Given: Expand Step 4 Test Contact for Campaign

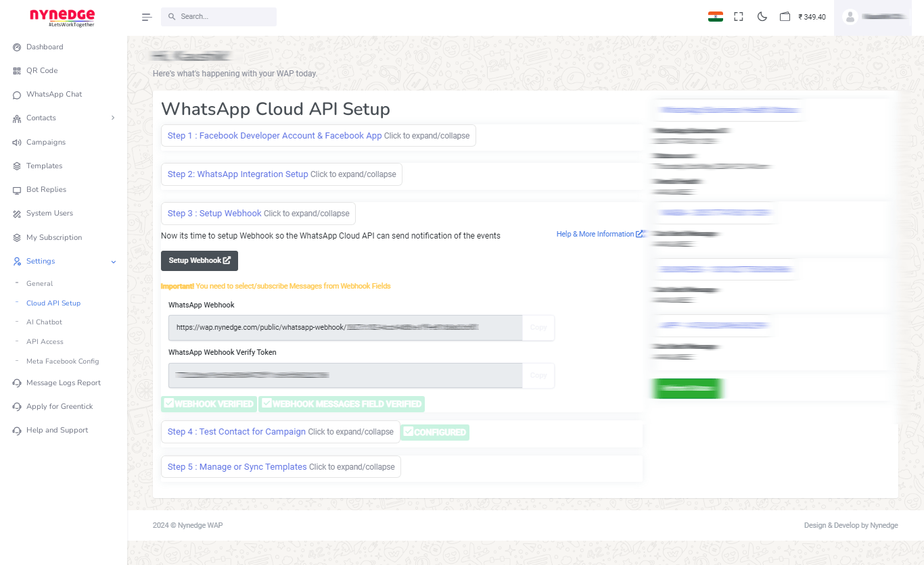Looking at the screenshot, I should click(281, 432).
